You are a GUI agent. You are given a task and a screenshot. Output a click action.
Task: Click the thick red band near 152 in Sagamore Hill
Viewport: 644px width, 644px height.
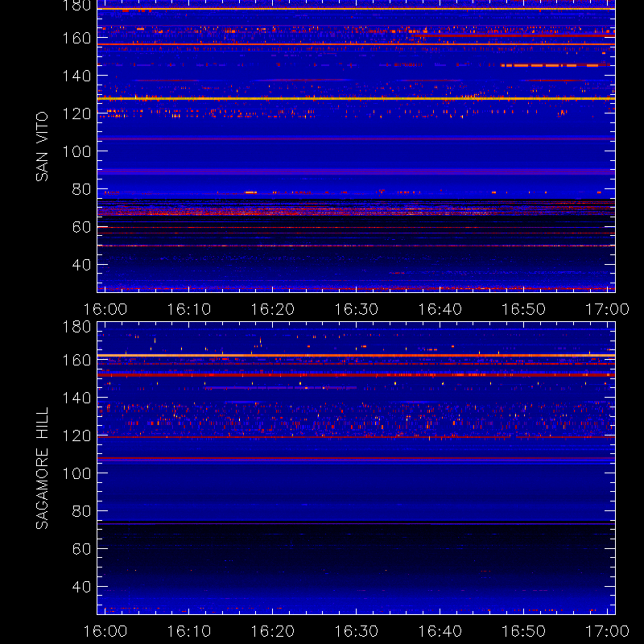pyautogui.click(x=356, y=375)
